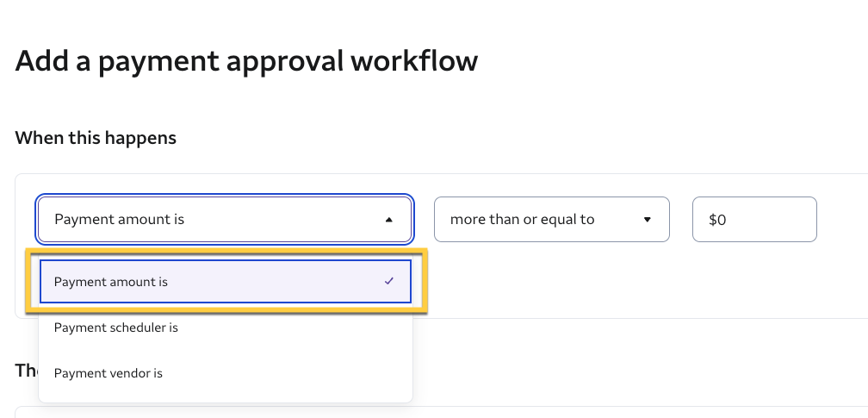
Task: Choose "Payment vendor is" from the list
Action: (108, 373)
